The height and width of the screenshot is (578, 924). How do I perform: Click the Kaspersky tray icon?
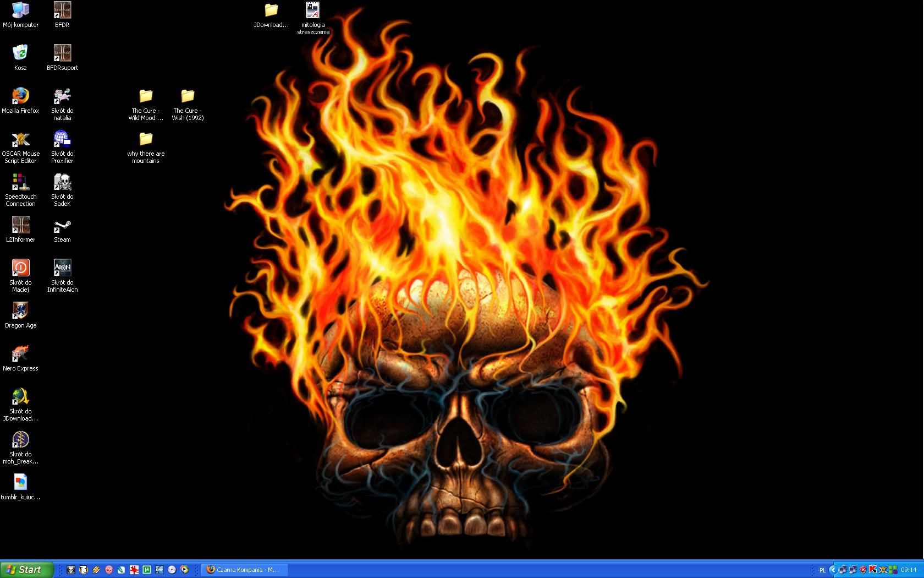tap(872, 570)
